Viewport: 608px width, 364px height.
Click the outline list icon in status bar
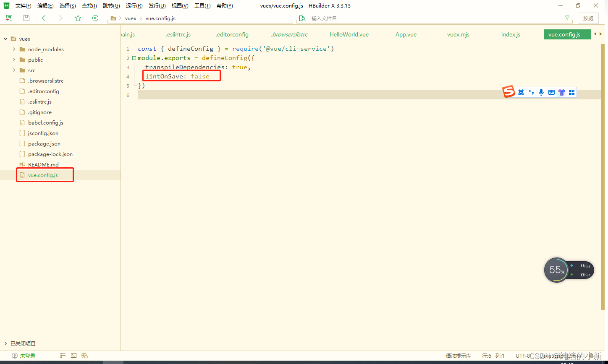tap(63, 355)
